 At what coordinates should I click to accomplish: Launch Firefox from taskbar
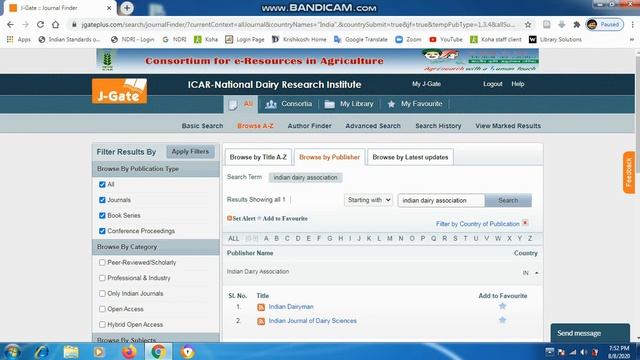coord(129,351)
